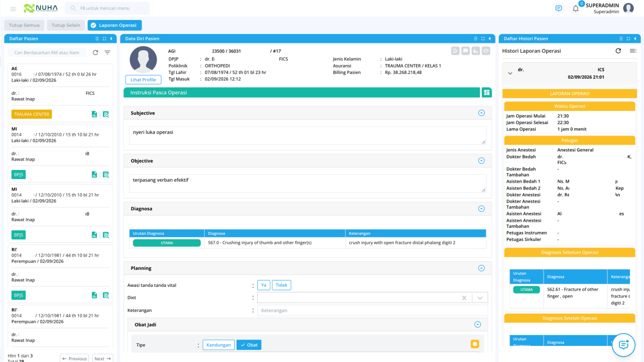Open the hamburger sidebar menu
644x362 pixels.
pyautogui.click(x=13, y=8)
